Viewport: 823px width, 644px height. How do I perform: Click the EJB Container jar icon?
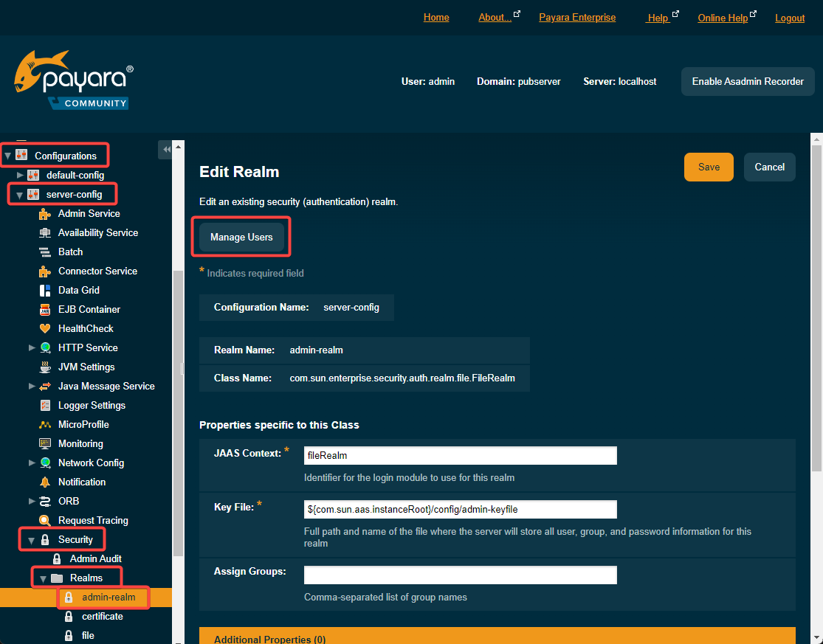[45, 309]
